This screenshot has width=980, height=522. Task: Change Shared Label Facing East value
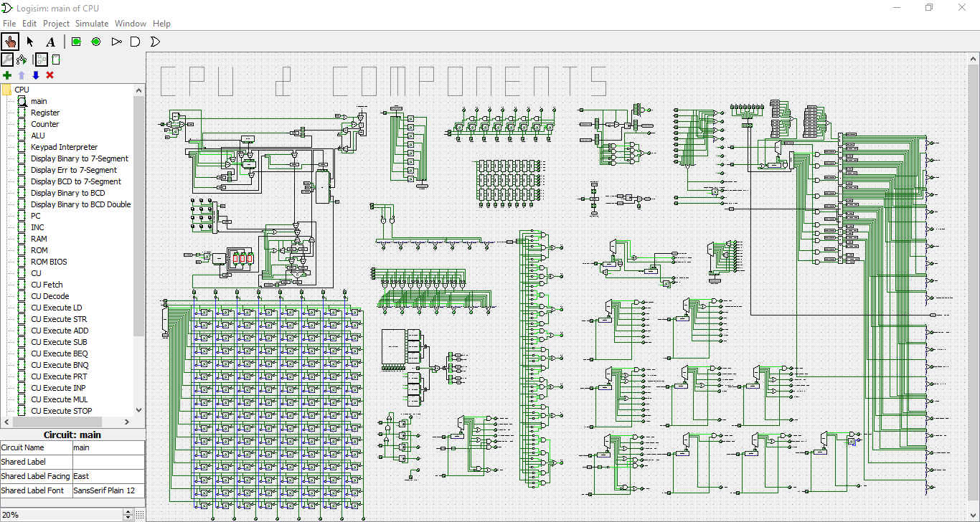coord(108,476)
